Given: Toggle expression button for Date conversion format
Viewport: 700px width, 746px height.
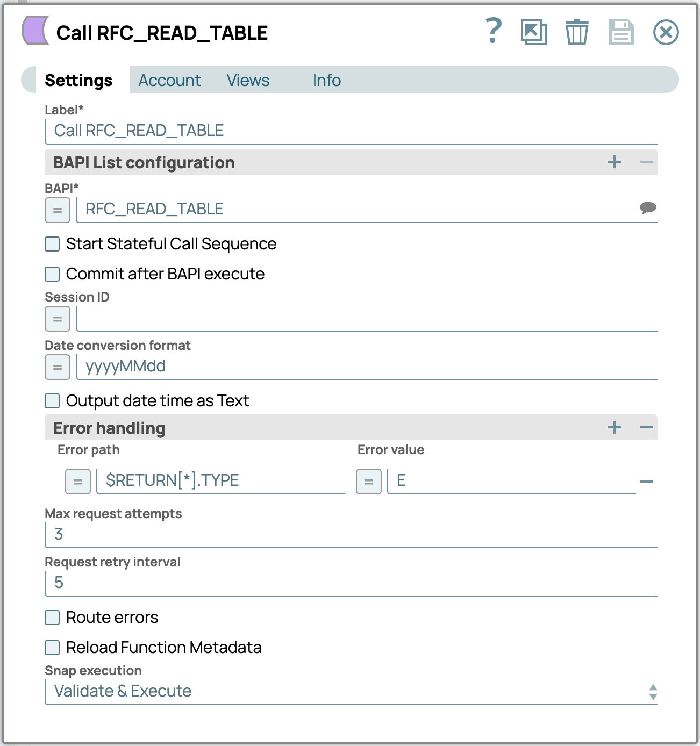Looking at the screenshot, I should coord(58,367).
